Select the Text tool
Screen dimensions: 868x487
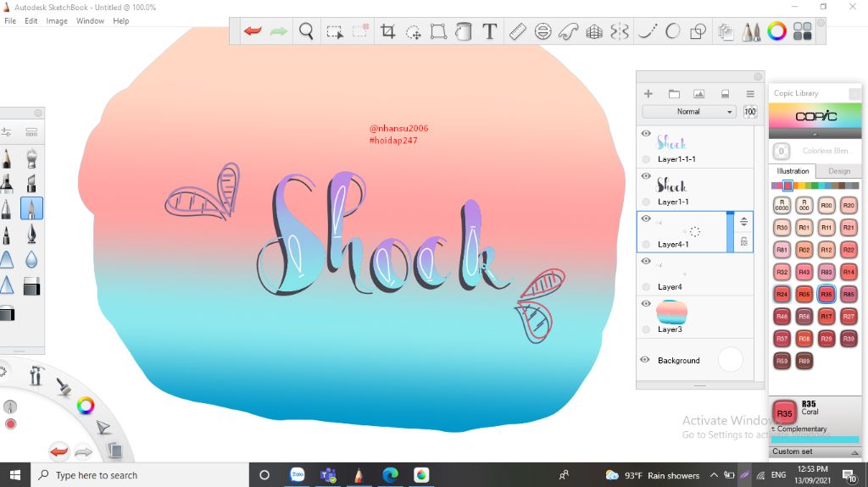(x=489, y=31)
